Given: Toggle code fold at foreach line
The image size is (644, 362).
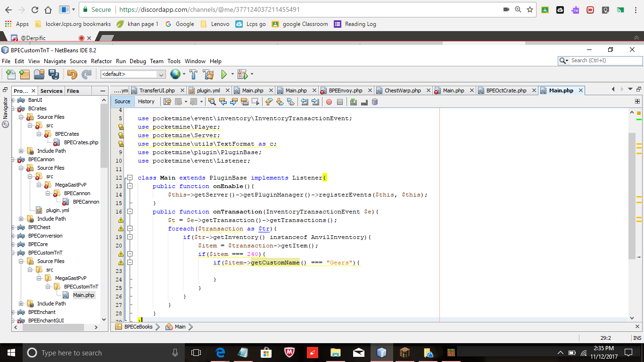Looking at the screenshot, I should (130, 229).
